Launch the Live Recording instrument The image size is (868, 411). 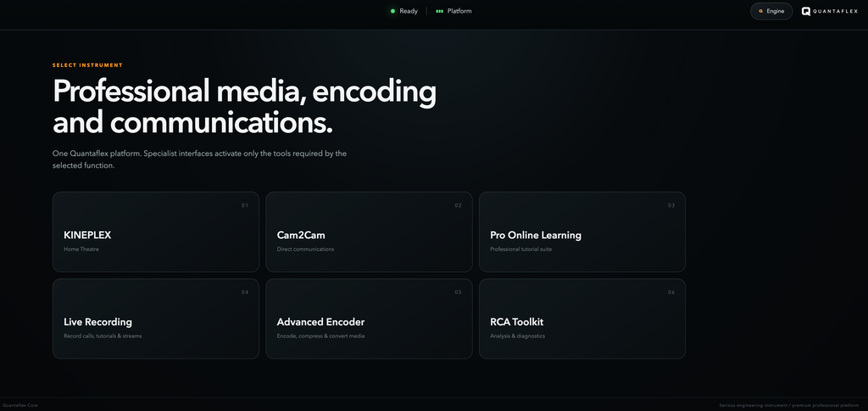point(156,319)
